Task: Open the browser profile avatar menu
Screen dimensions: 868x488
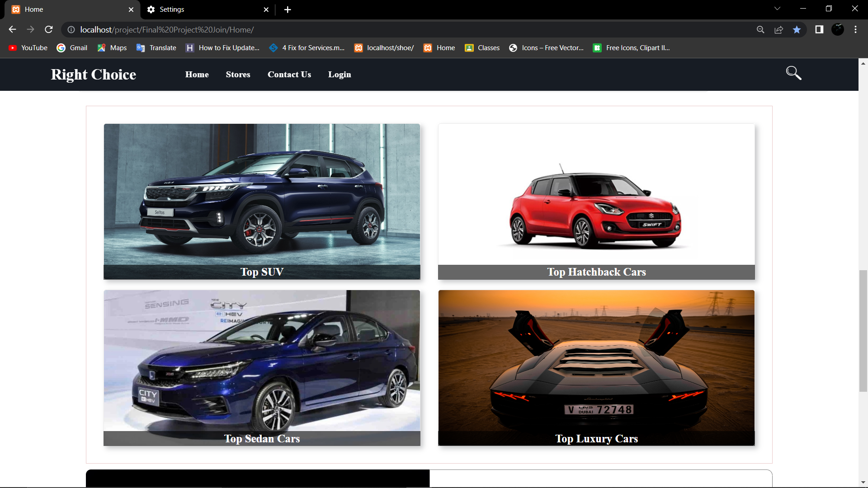Action: [x=838, y=29]
